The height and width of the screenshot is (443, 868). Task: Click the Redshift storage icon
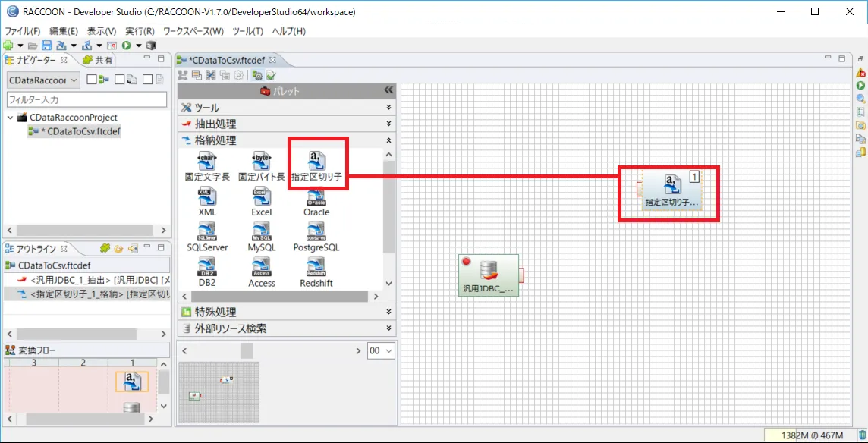point(316,271)
